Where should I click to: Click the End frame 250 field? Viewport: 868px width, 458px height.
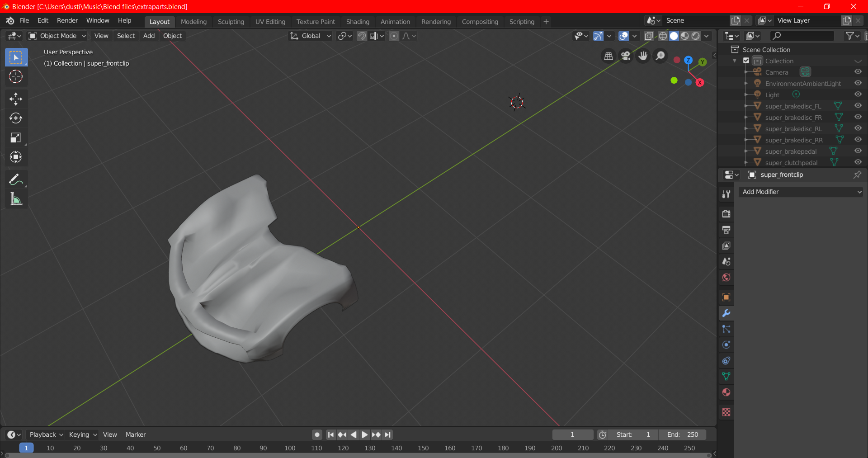(x=683, y=434)
